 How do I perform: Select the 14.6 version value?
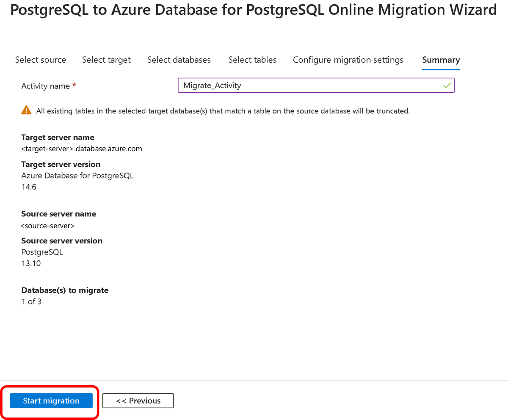[29, 187]
